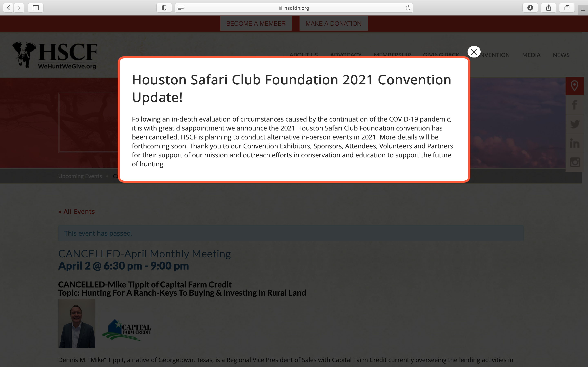Reload the page with refresh icon
This screenshot has height=367, width=588.
pos(408,8)
